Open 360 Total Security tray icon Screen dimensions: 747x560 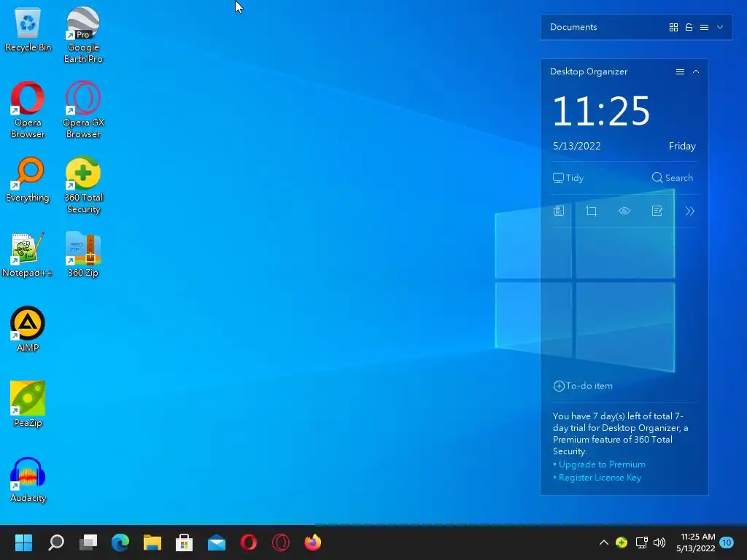(x=622, y=542)
